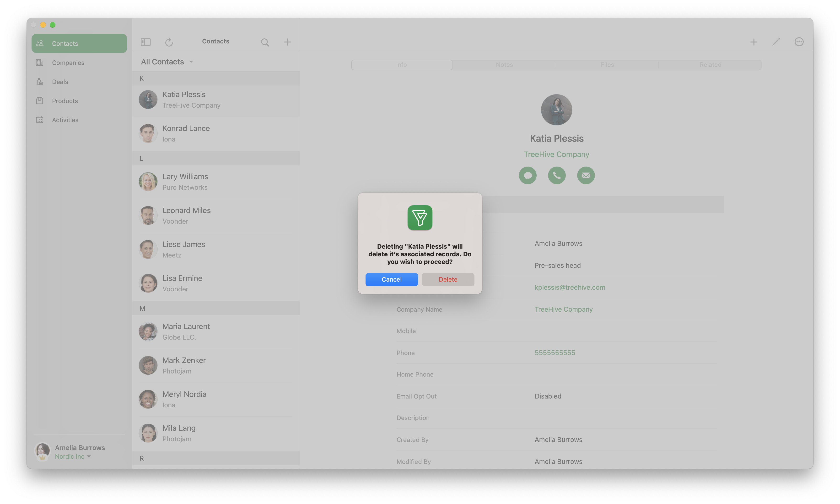The image size is (840, 504).
Task: Click the green phone call icon
Action: coord(556,175)
